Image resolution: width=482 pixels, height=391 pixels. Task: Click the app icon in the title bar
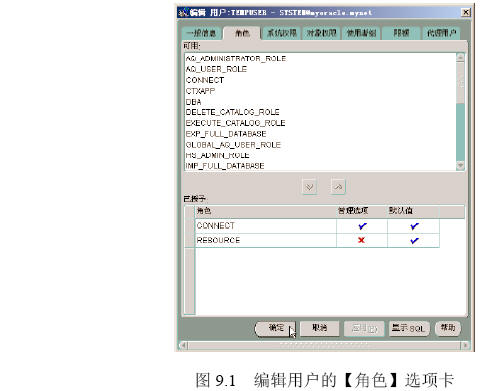point(184,13)
